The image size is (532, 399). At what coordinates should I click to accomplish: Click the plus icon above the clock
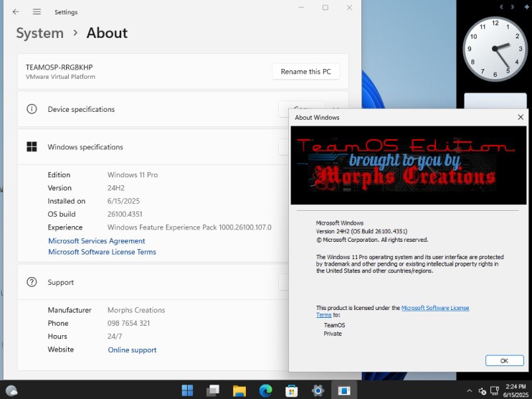(526, 6)
